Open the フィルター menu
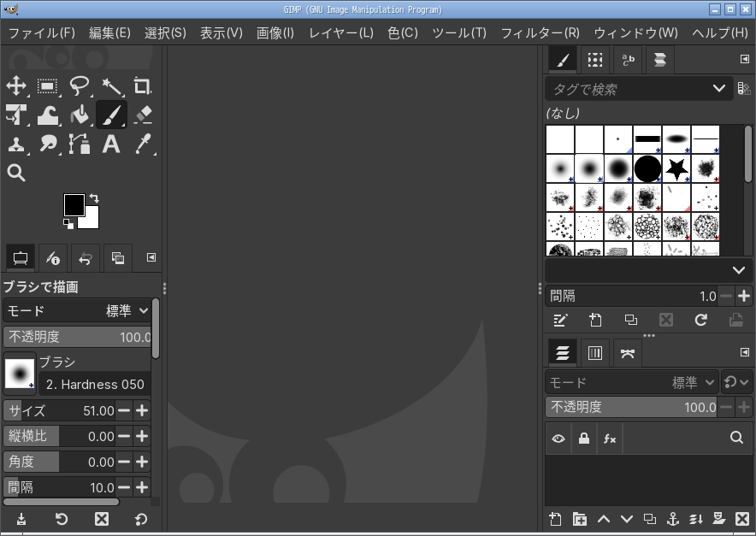Screen dimensions: 756x536 [x=540, y=32]
